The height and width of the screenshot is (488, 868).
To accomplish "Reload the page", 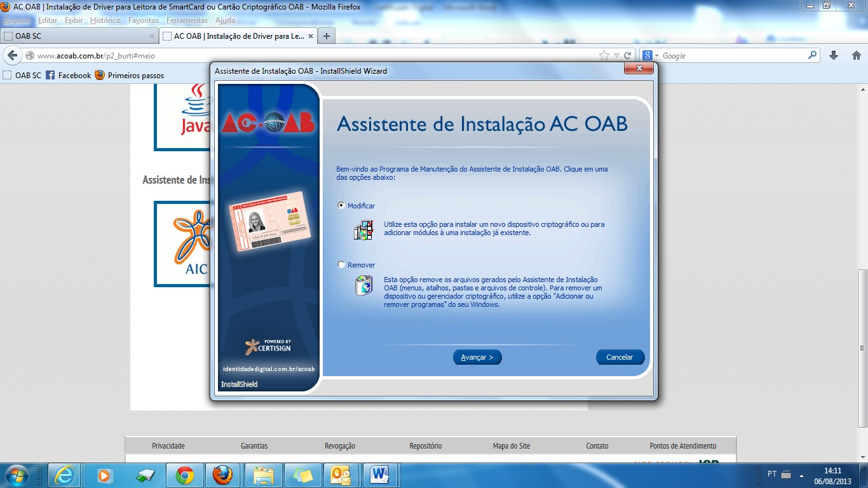I will pyautogui.click(x=627, y=56).
